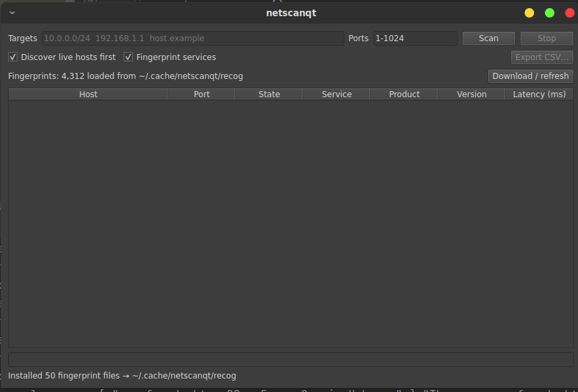Click the Fingerprints: 4,312 loaded status text
Viewport: 578px width, 392px height.
[126, 76]
